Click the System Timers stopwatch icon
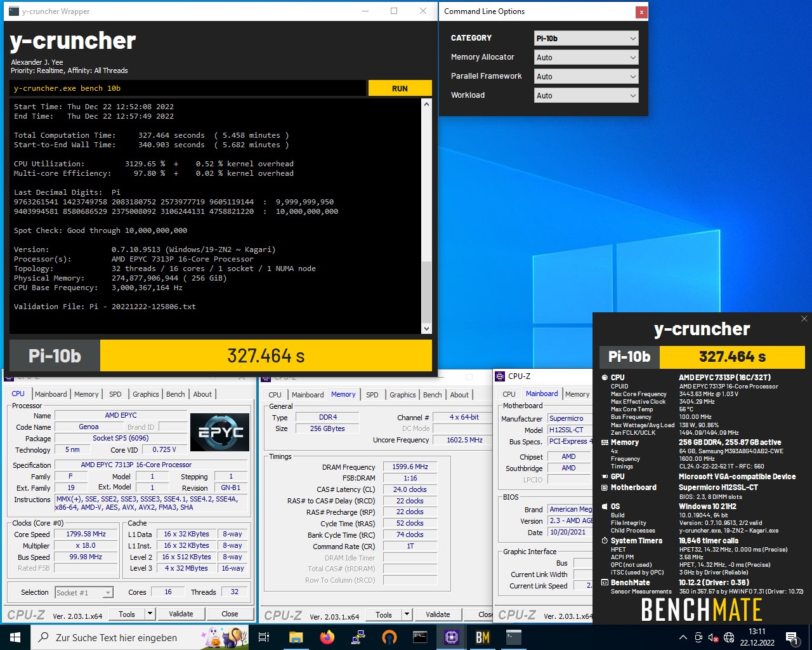 (605, 541)
